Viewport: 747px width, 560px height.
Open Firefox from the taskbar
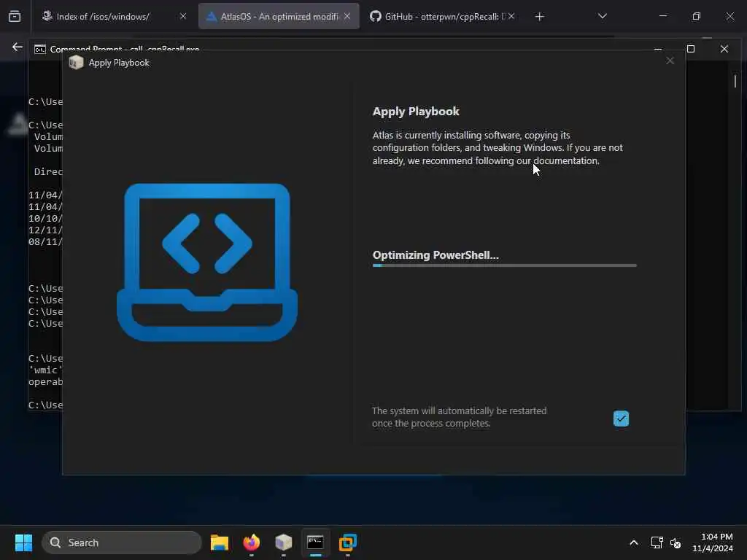252,542
